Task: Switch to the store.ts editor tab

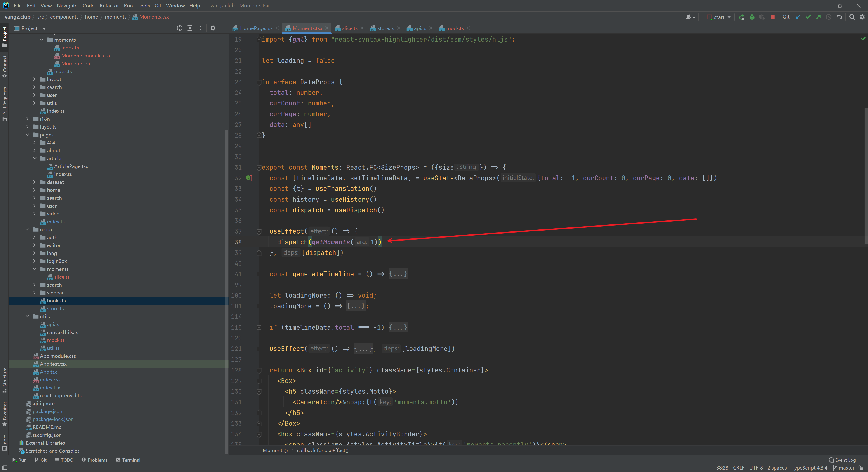Action: pos(385,28)
